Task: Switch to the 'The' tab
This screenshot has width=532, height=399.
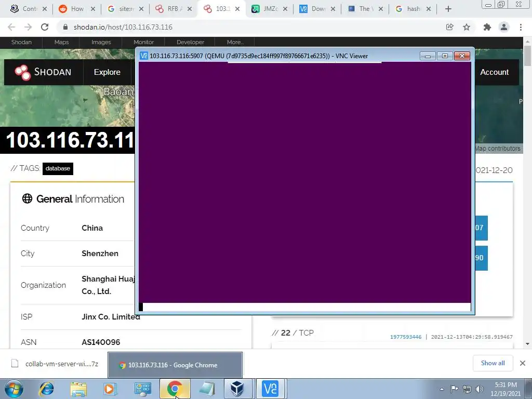Action: (x=365, y=9)
